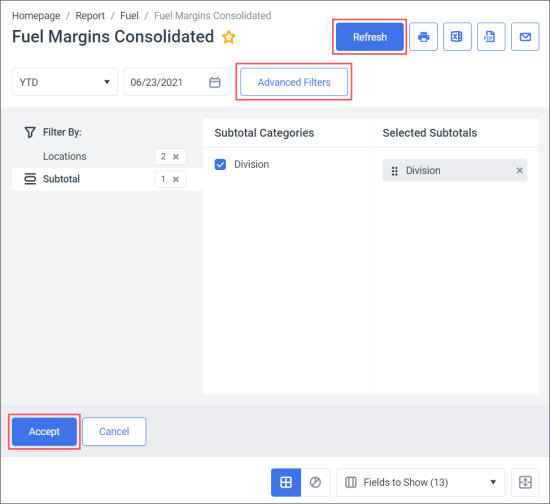
Task: Click the print report icon
Action: tap(423, 37)
